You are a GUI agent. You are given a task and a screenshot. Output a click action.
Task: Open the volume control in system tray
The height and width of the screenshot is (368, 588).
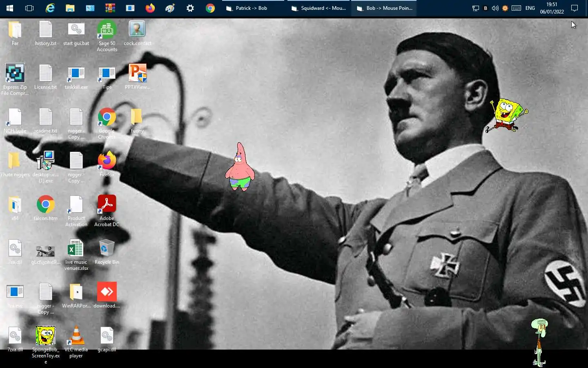pos(495,8)
